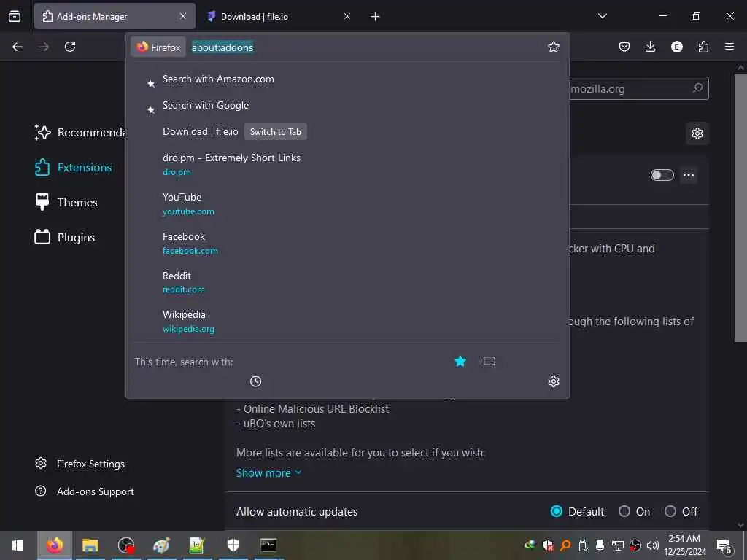Open Add-ons Support link

[85, 491]
